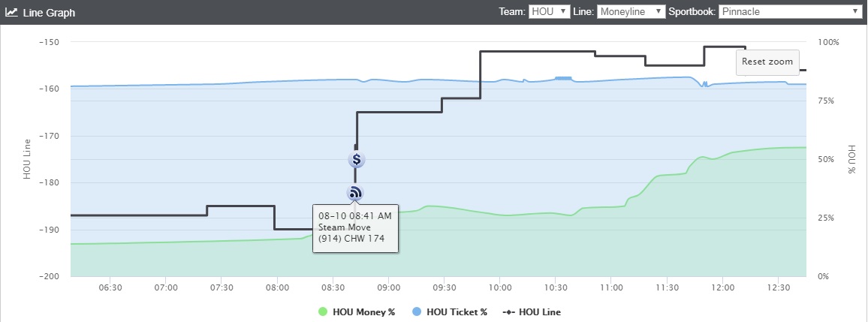The image size is (868, 322).
Task: Click the HOU Line legend marker symbol
Action: (510, 312)
